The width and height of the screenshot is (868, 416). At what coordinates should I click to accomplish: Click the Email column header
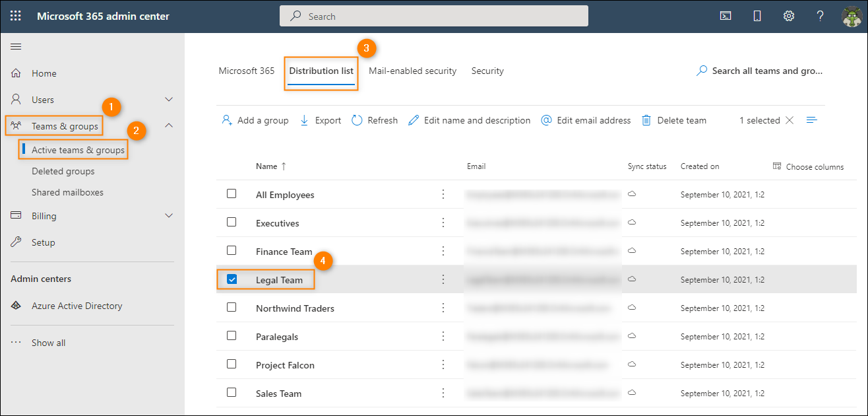pyautogui.click(x=476, y=166)
